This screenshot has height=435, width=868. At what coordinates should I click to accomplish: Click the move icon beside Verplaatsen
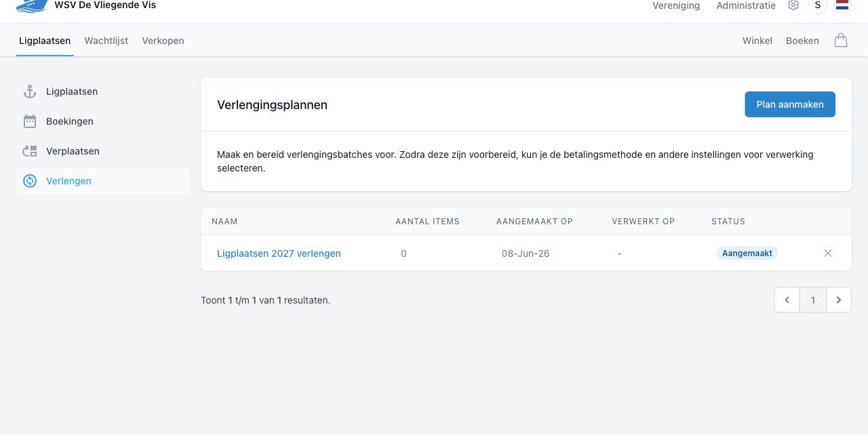pos(30,151)
